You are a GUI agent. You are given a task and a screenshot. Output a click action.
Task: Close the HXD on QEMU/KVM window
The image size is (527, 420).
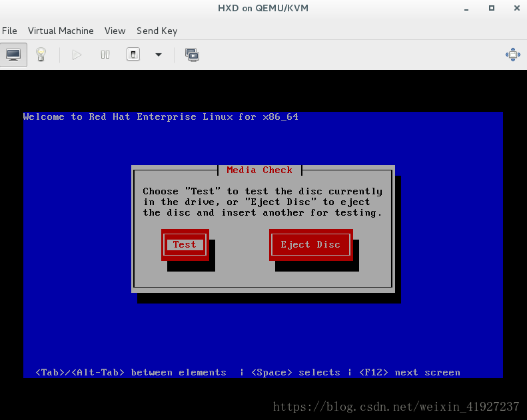coord(517,8)
